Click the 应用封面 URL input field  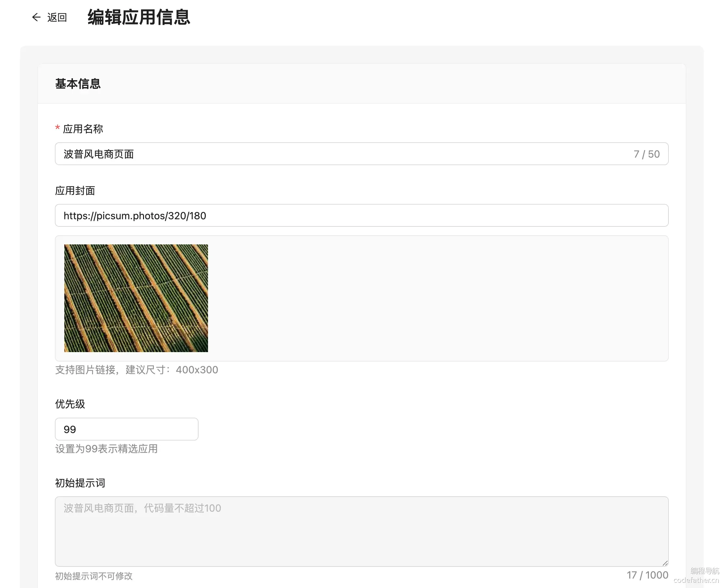tap(361, 215)
